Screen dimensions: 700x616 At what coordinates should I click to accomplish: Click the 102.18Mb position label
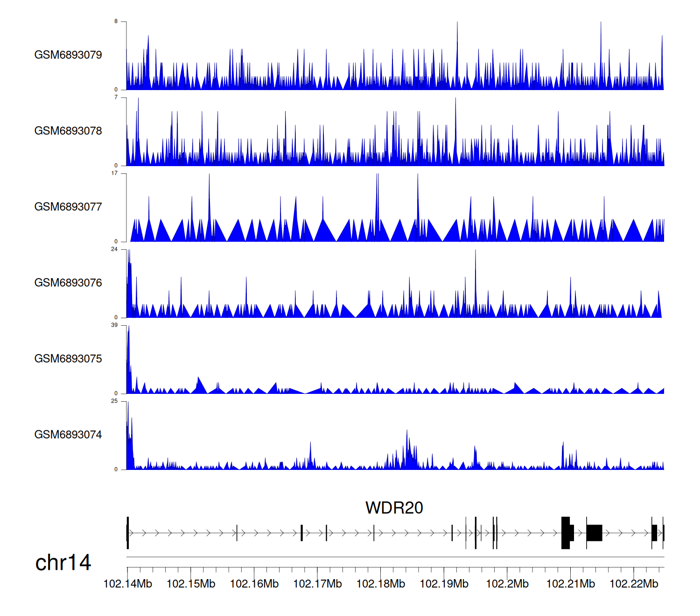point(381,584)
